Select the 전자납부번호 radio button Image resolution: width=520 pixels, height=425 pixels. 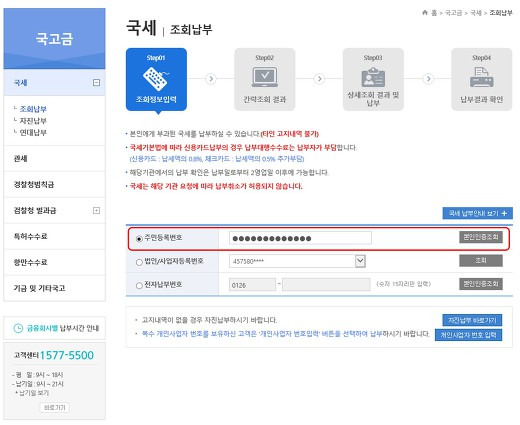(139, 286)
